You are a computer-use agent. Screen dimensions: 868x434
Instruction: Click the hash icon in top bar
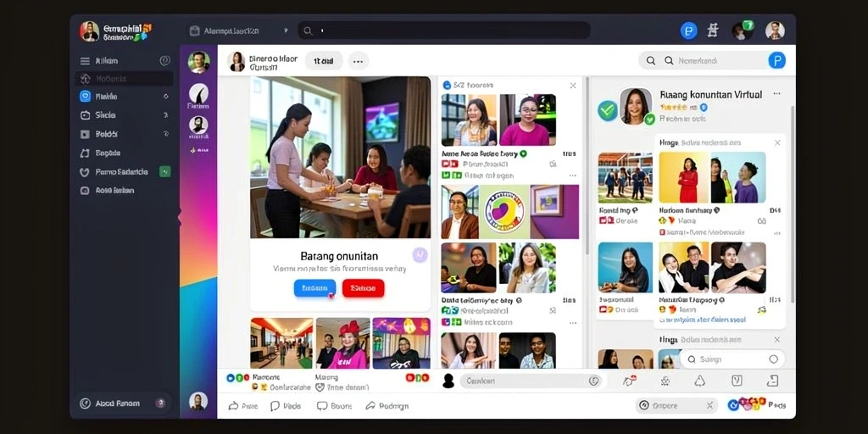[x=713, y=31]
